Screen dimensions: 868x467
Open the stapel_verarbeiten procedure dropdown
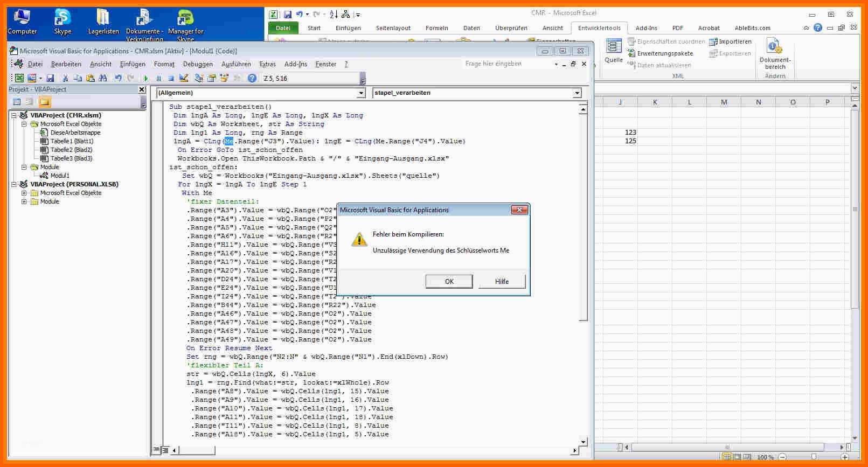[577, 93]
